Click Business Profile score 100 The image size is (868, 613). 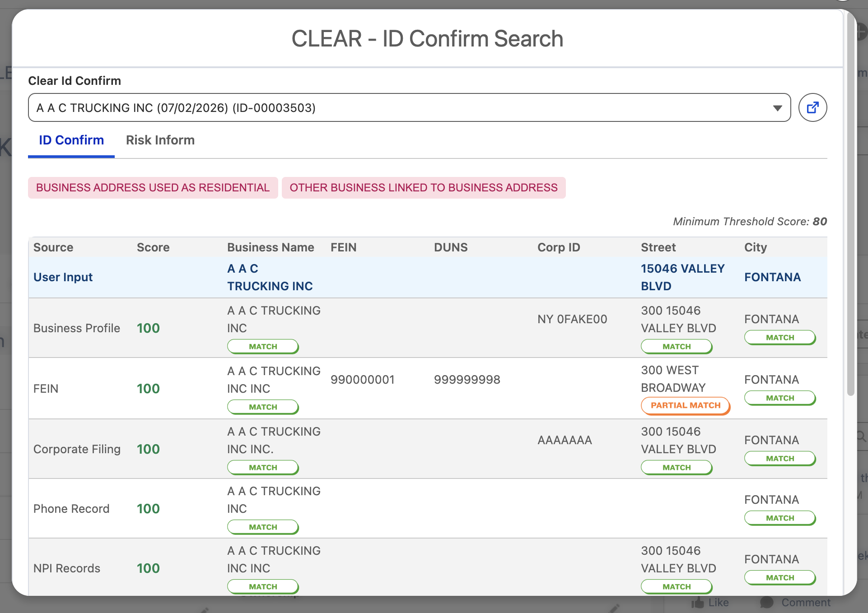pyautogui.click(x=148, y=328)
